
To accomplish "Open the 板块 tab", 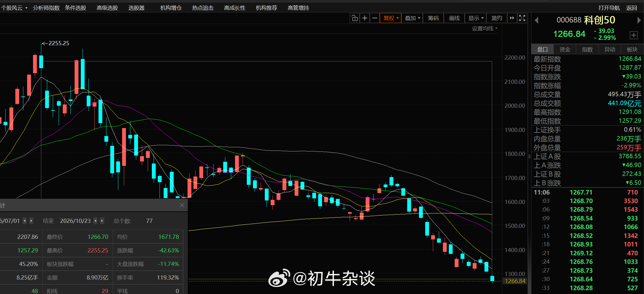I will coord(632,49).
